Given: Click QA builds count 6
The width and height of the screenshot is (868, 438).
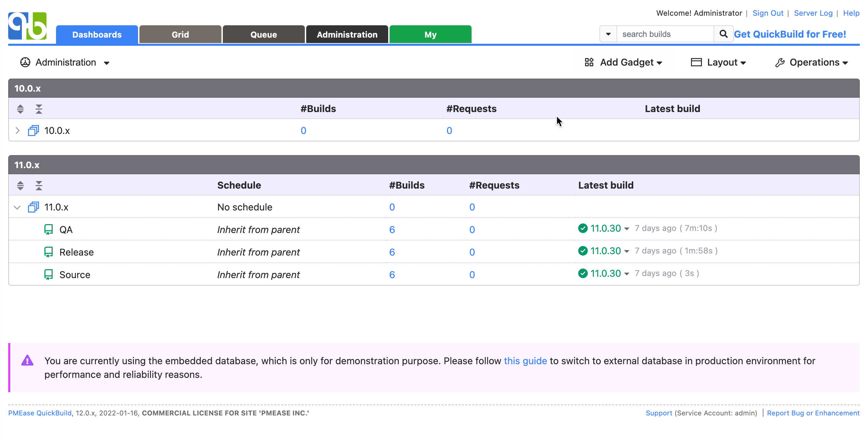Looking at the screenshot, I should (x=392, y=230).
